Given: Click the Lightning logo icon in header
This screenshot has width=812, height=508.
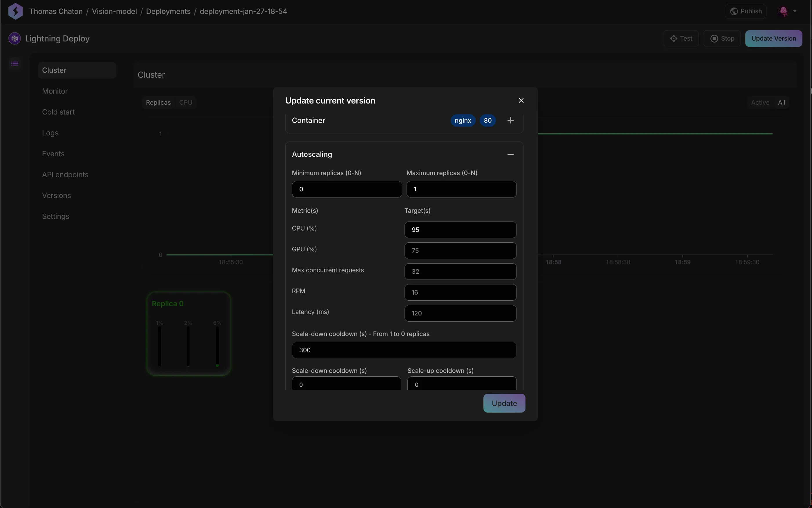Looking at the screenshot, I should click(15, 11).
